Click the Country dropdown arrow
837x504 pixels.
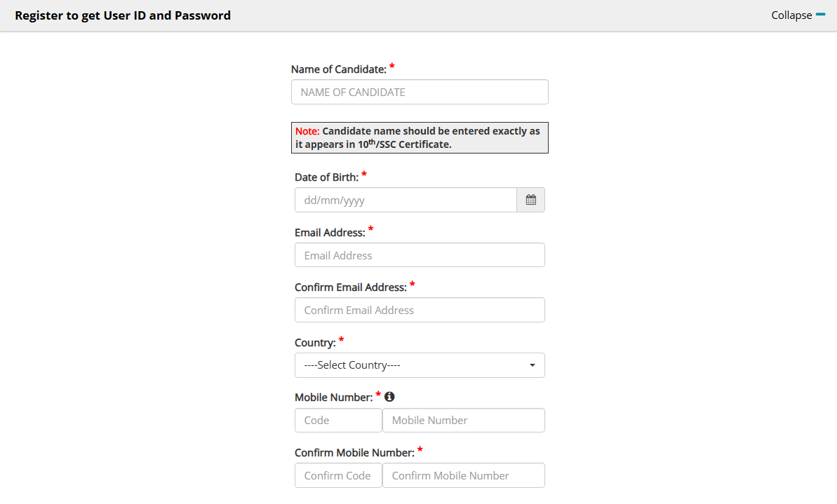pos(533,365)
